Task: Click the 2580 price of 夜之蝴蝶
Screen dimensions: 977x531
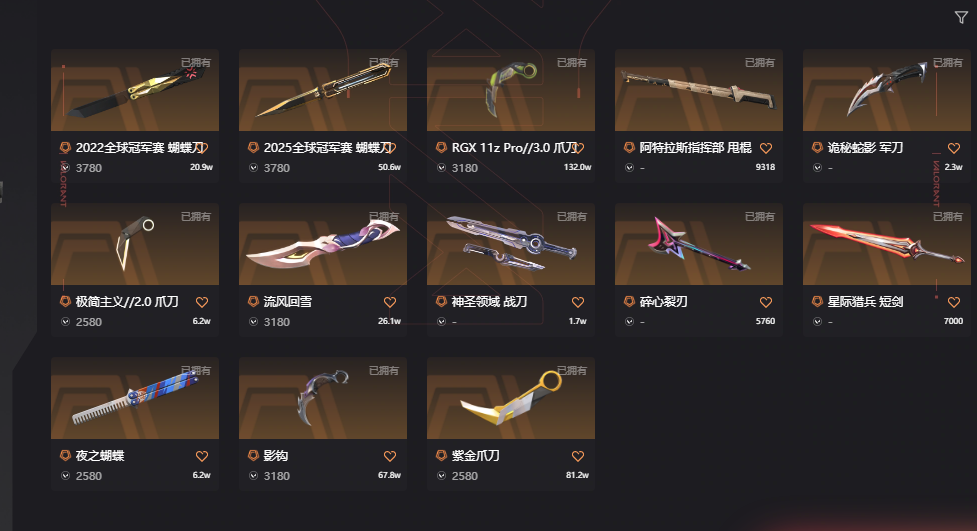Action: 88,476
